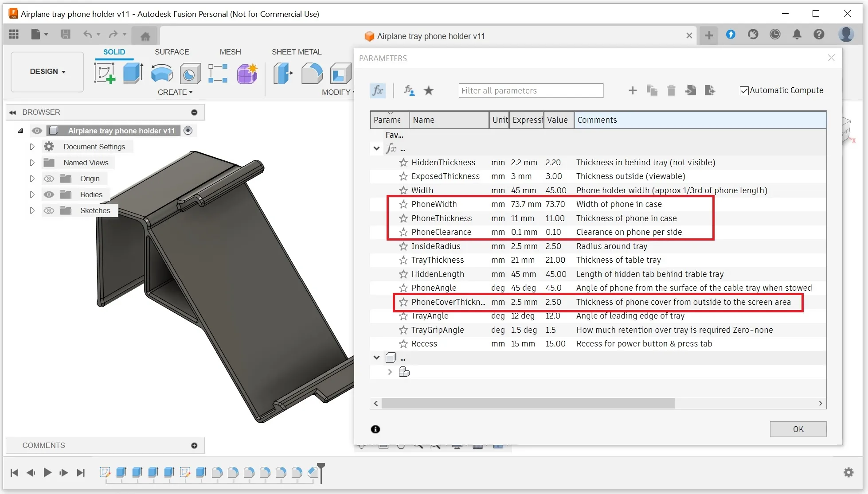Select the Create Sketch tool
868x494 pixels.
105,73
